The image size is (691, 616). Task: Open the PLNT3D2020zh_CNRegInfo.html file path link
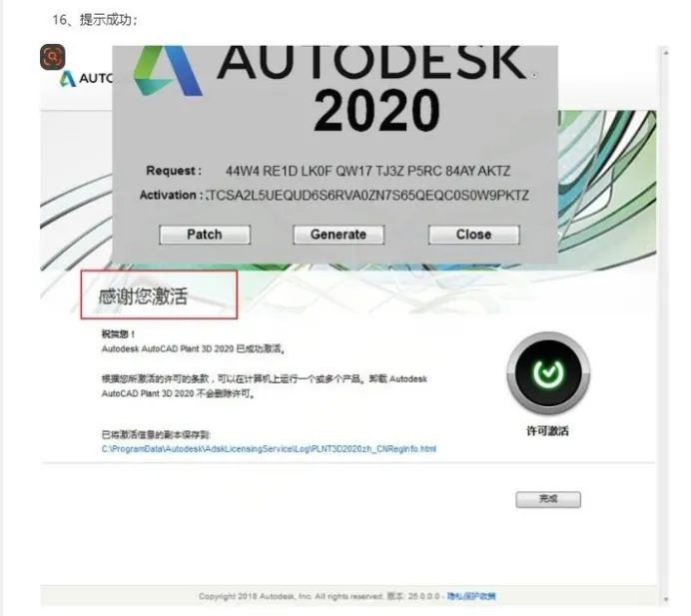(x=269, y=449)
